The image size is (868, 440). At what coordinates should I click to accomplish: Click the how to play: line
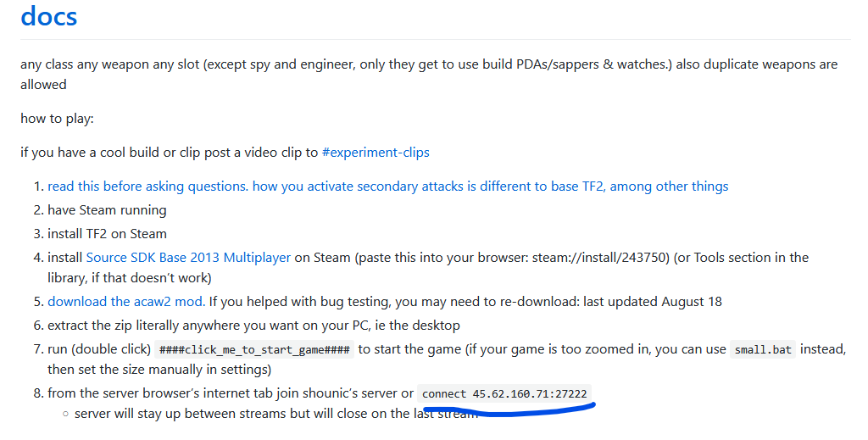click(57, 119)
